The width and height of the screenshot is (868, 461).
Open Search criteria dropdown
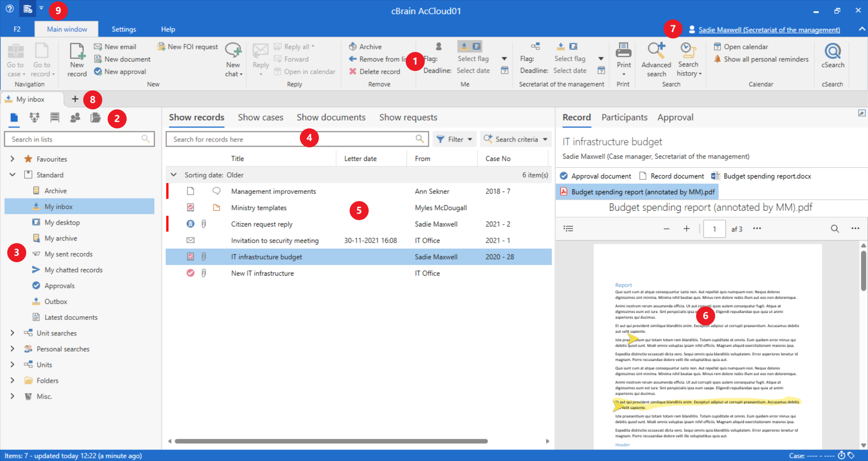click(515, 139)
